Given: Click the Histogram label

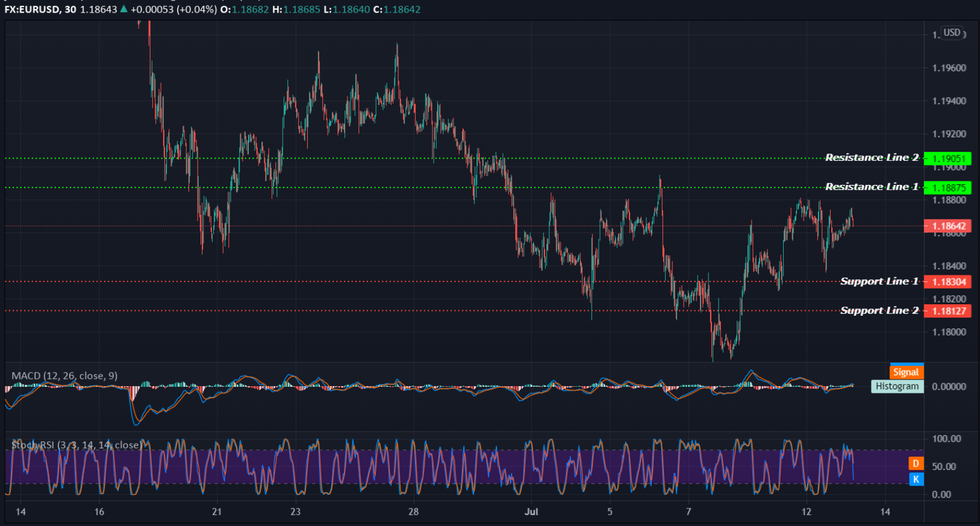Looking at the screenshot, I should [897, 386].
